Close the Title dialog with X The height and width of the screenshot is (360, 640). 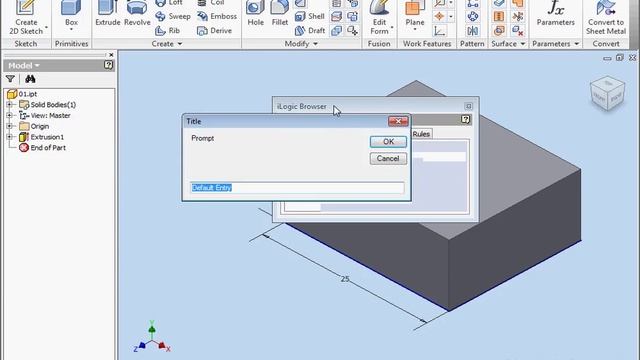click(x=398, y=121)
